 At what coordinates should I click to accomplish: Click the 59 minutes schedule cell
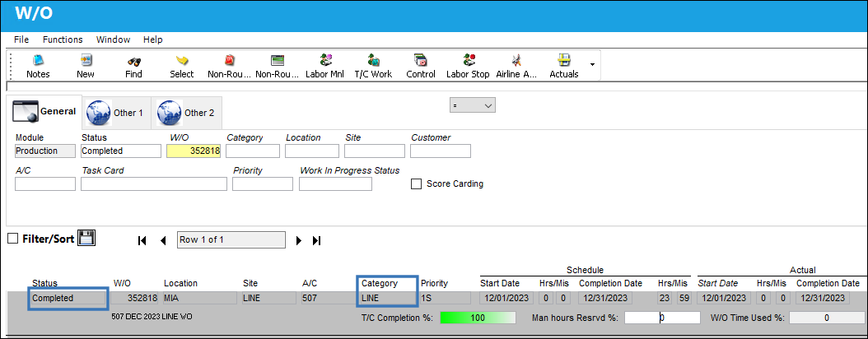pyautogui.click(x=684, y=298)
